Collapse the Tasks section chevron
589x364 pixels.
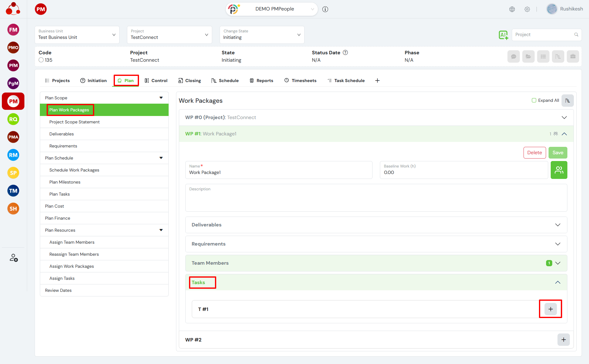pyautogui.click(x=557, y=282)
